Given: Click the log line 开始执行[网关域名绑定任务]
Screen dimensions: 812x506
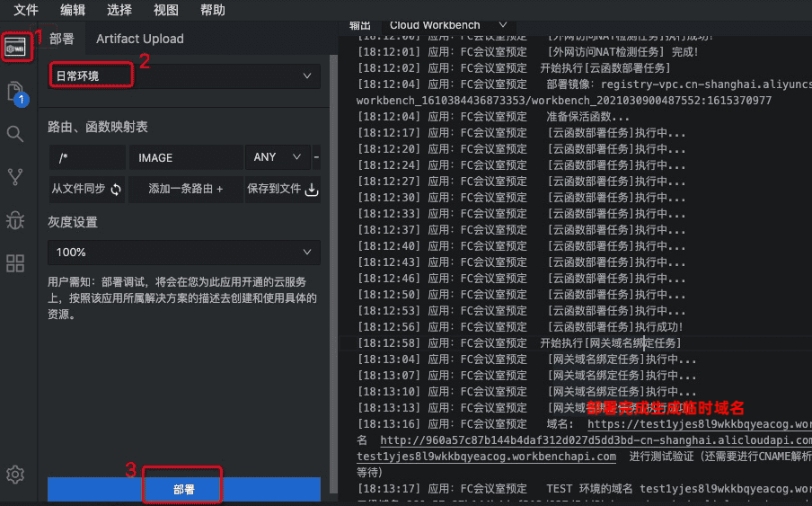Looking at the screenshot, I should click(519, 342).
